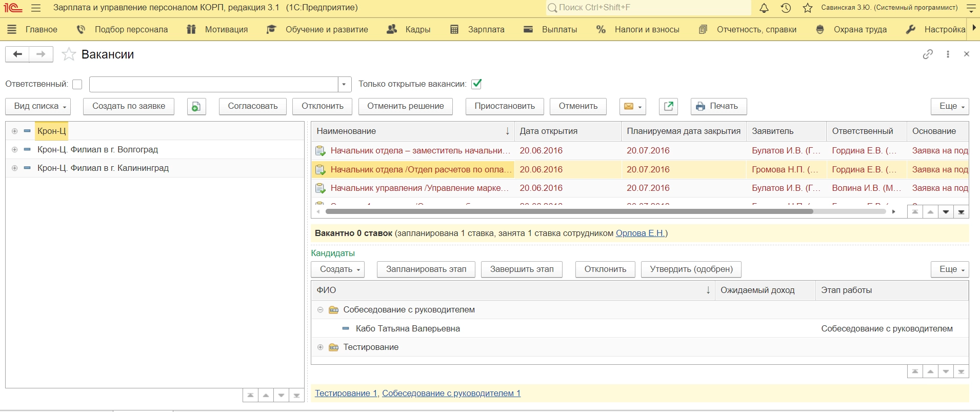
Task: Click the favorites star in top bar
Action: coord(808,8)
